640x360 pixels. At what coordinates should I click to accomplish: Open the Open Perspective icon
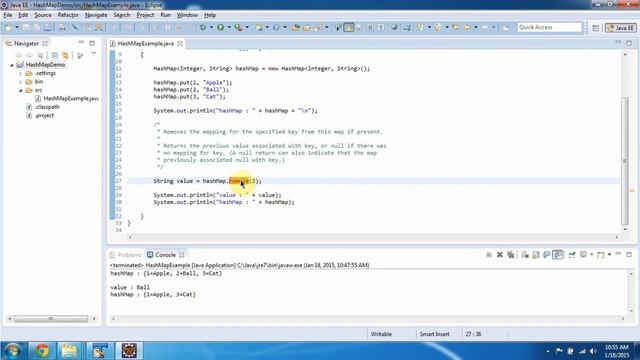click(x=596, y=28)
